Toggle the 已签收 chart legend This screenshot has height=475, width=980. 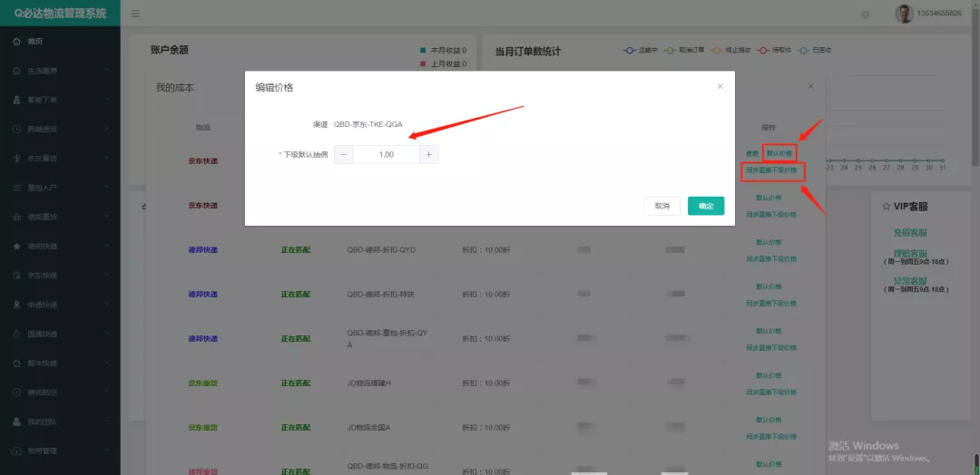[815, 51]
